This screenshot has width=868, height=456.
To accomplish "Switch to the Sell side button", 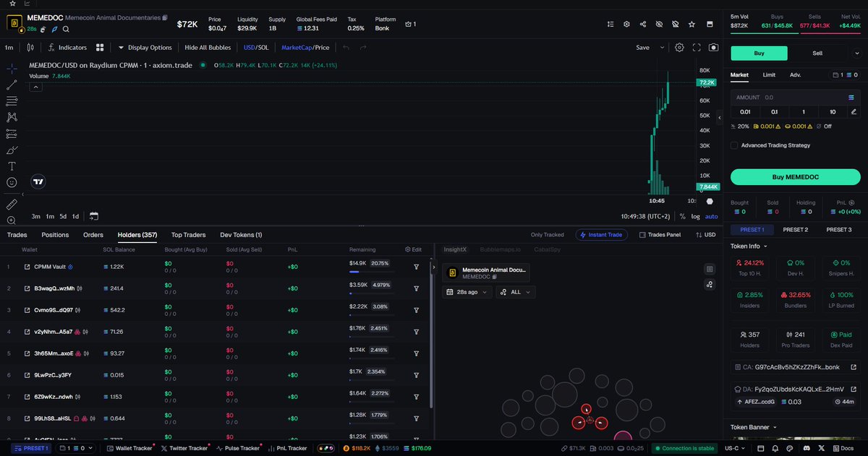I will 817,53.
